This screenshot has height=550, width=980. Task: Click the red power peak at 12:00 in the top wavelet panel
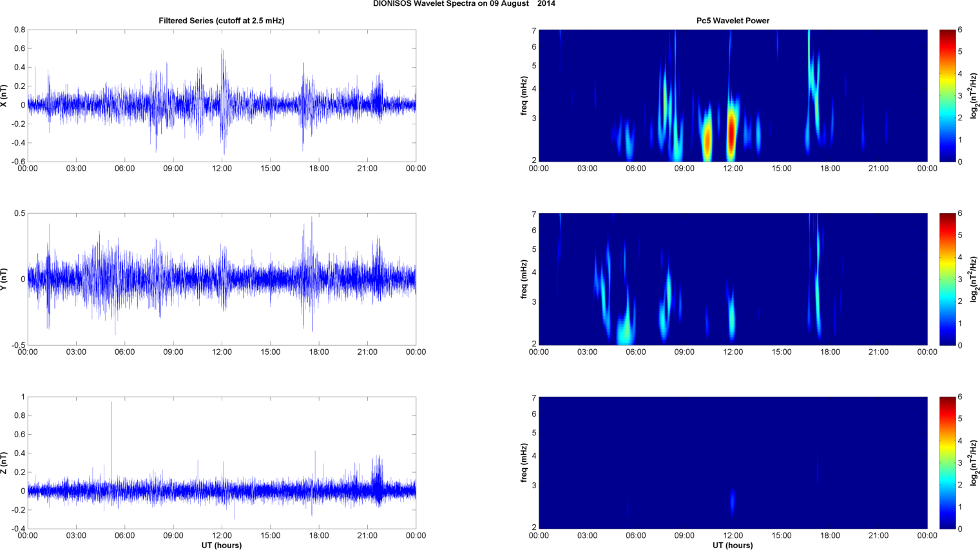pos(731,133)
